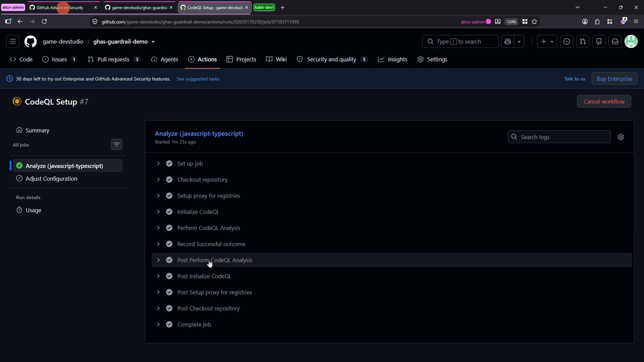Open a new browser tab
This screenshot has width=644, height=362.
click(x=282, y=7)
